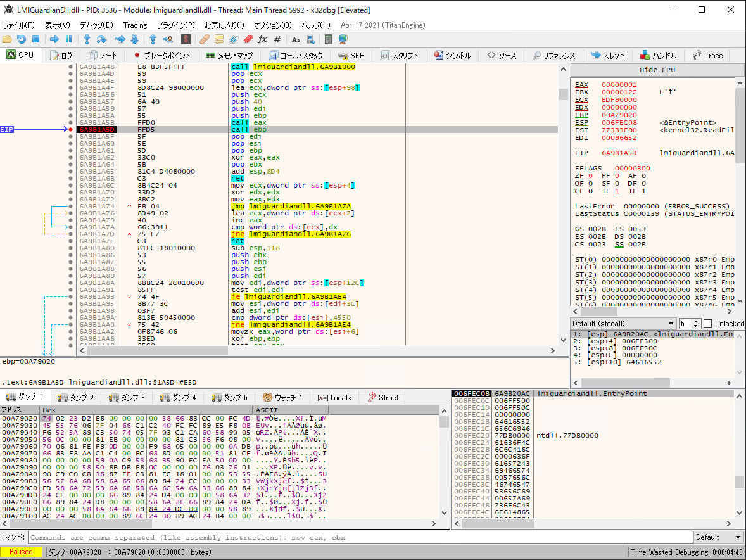Pause execution with the pause icon
746x560 pixels.
coord(68,39)
